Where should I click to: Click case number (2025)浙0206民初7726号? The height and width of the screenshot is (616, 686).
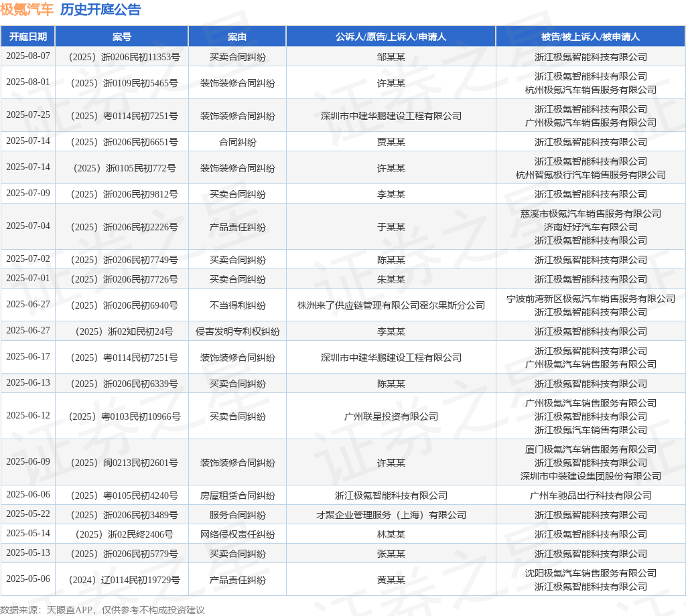tap(124, 279)
